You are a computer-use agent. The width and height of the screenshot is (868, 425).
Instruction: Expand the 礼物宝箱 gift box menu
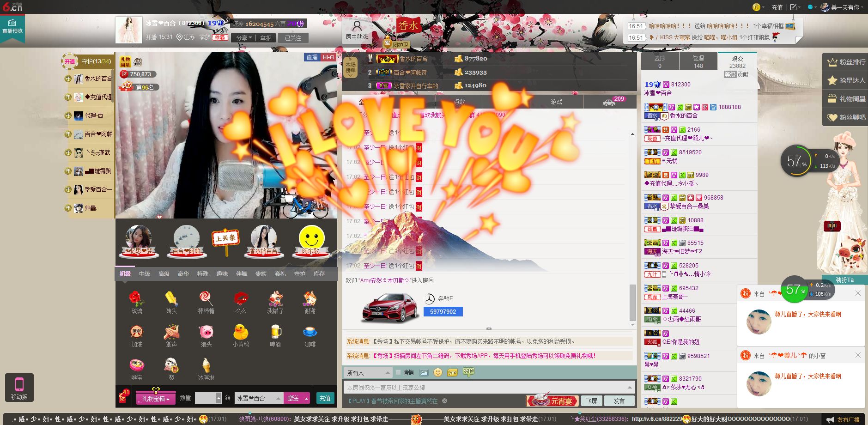pos(156,398)
